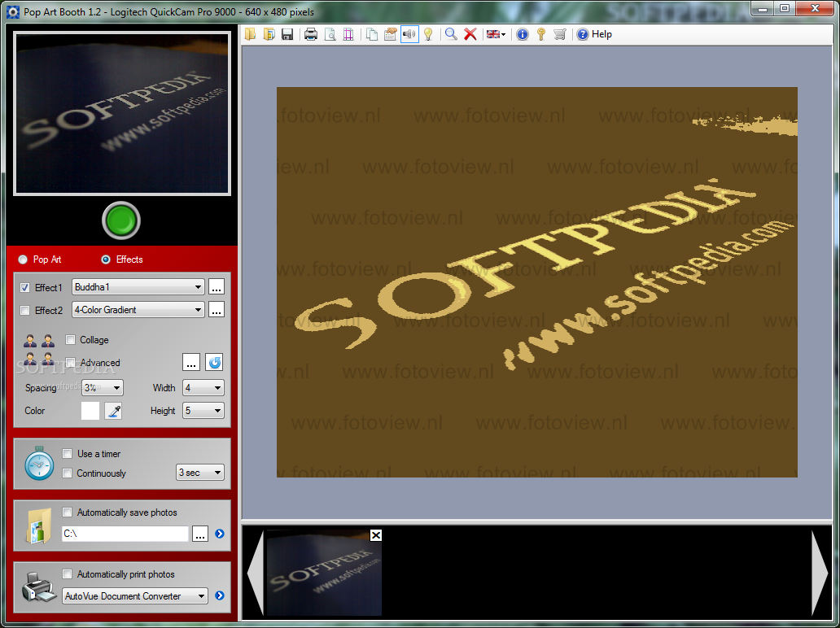840x628 pixels.
Task: Open the 3 sec timer dropdown
Action: click(x=199, y=472)
